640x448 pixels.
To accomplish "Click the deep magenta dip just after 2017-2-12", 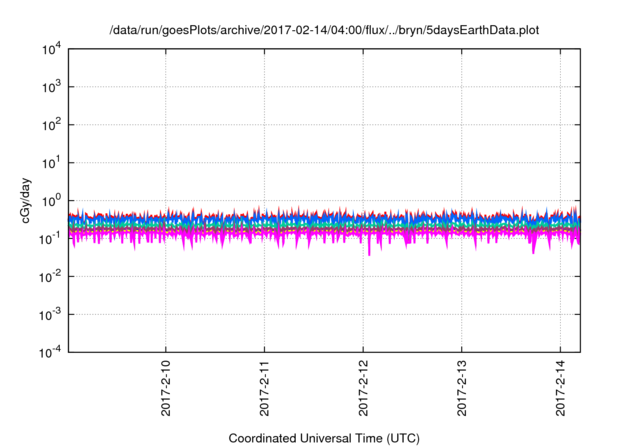I will tap(369, 247).
